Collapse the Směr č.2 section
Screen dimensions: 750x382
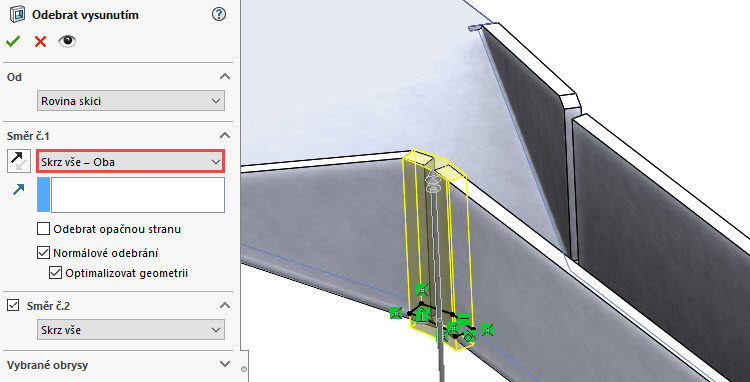click(x=224, y=305)
